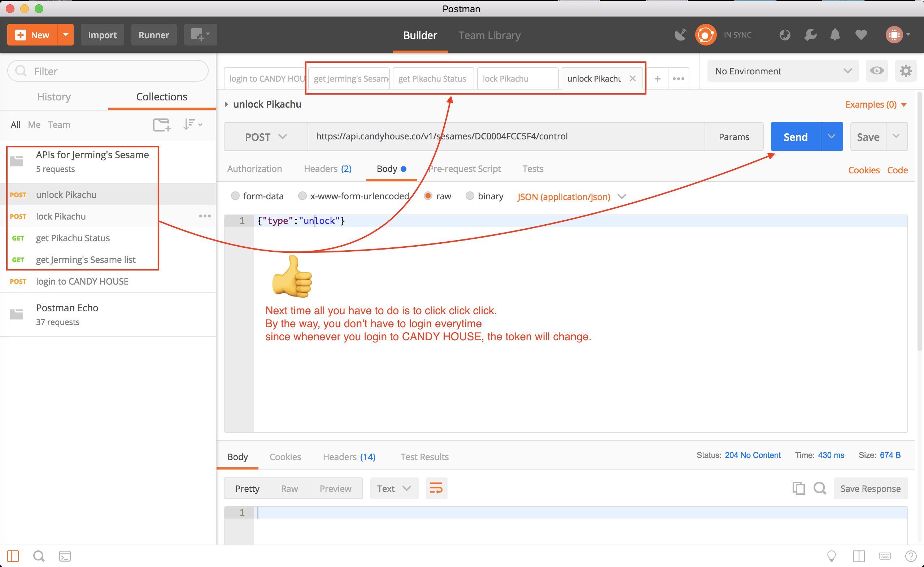Open the No Environment dropdown
This screenshot has width=924, height=567.
click(783, 71)
